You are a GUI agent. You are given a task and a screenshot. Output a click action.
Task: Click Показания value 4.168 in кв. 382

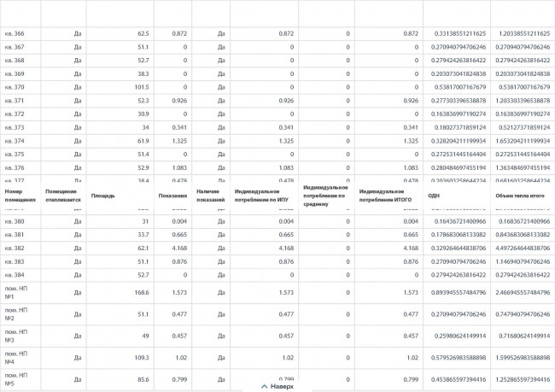pyautogui.click(x=179, y=249)
